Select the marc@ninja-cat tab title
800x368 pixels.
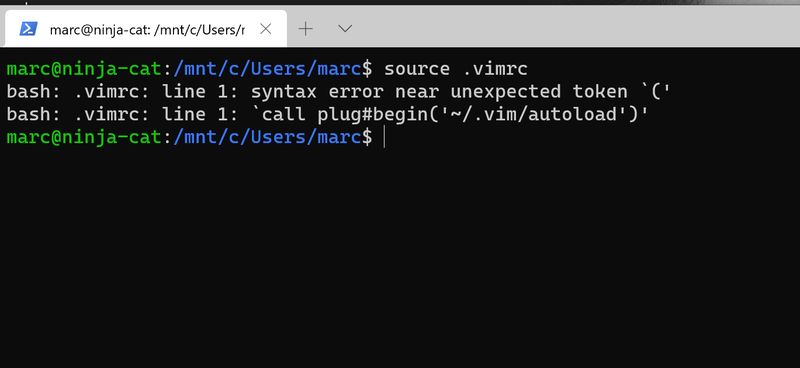coord(147,30)
